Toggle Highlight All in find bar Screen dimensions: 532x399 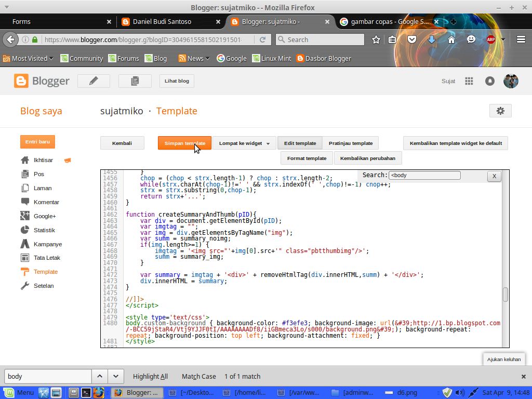150,377
